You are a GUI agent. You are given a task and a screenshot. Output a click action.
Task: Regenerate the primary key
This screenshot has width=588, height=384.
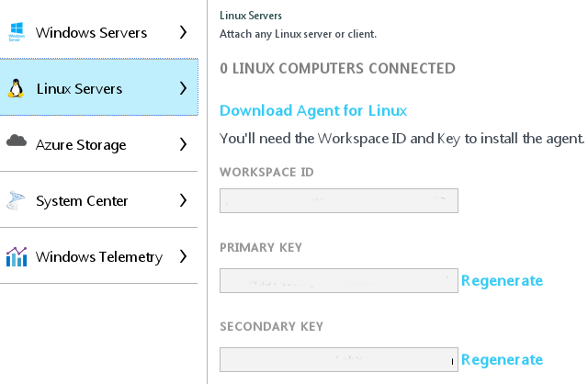click(503, 280)
